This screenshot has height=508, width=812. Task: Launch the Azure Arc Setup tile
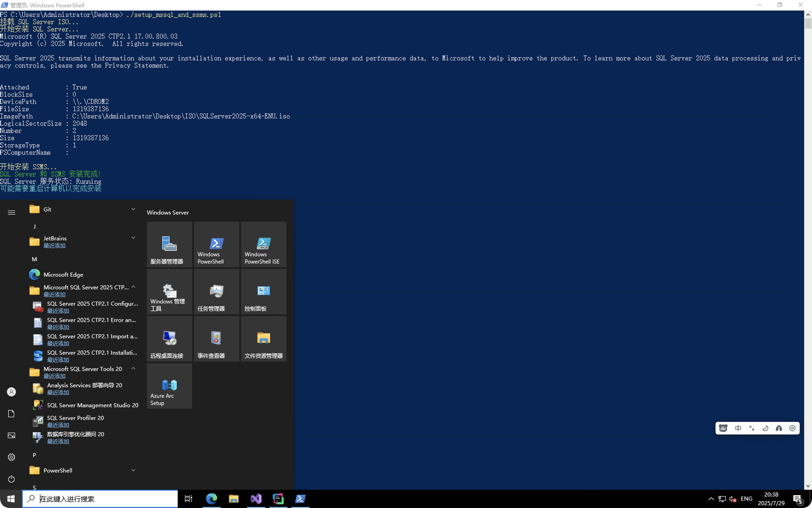pyautogui.click(x=169, y=386)
